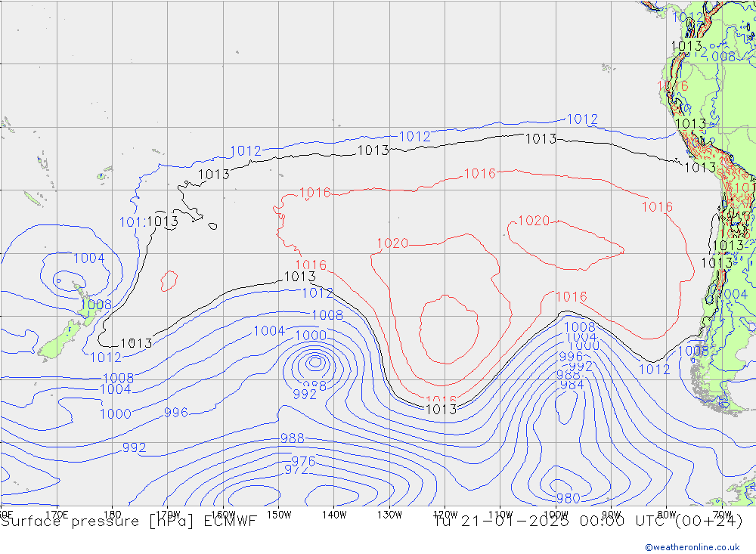Select the 'Surface pressure [hPa] ECMWF' title
Image resolution: width=756 pixels, height=554 pixels.
(129, 522)
